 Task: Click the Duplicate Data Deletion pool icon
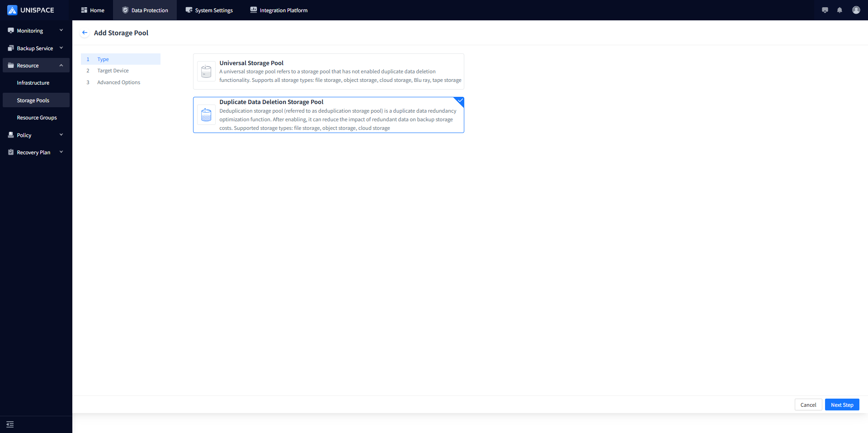[x=206, y=115]
